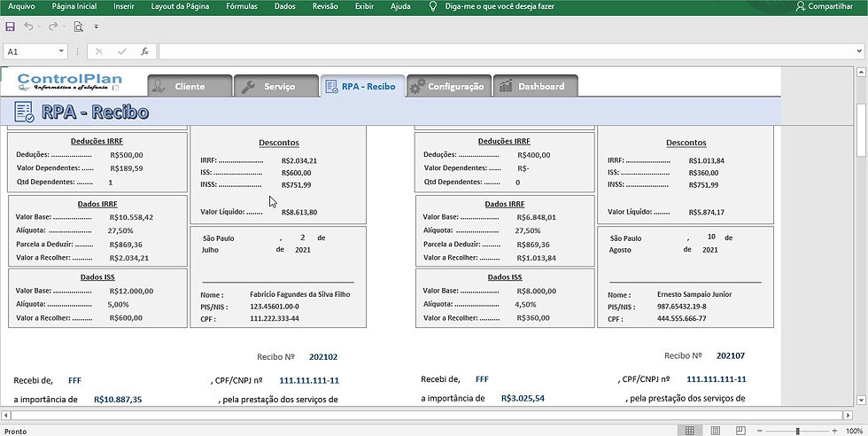This screenshot has height=436, width=868.
Task: Switch to Page Break Preview icon
Action: [x=740, y=431]
